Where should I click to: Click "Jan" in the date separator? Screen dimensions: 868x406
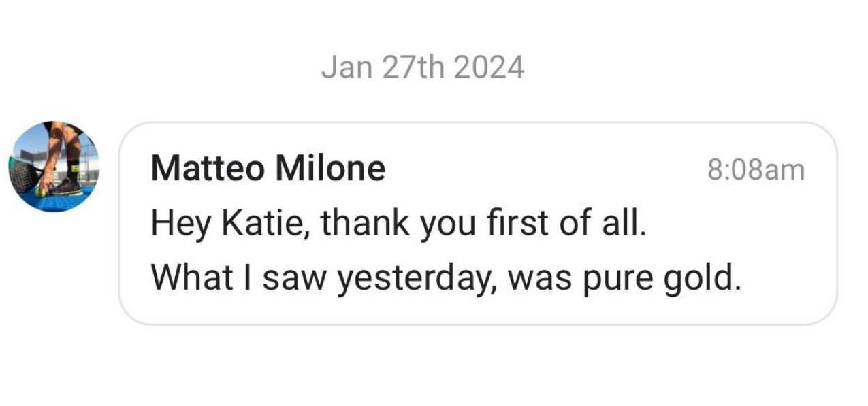347,67
